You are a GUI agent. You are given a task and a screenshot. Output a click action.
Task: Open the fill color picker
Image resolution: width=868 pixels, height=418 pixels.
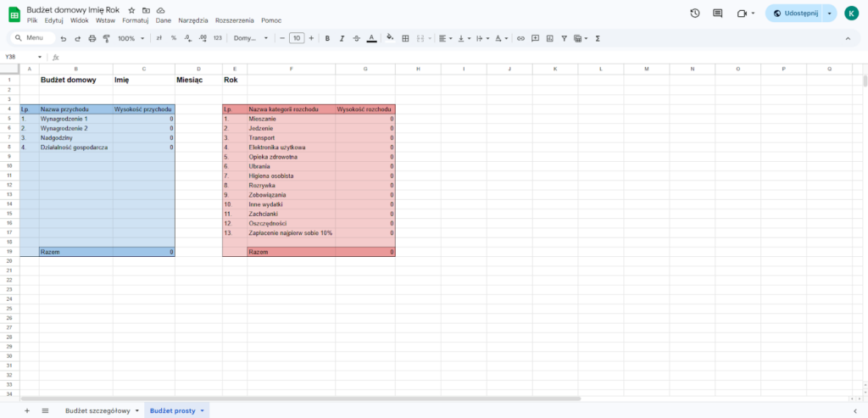[x=390, y=38]
